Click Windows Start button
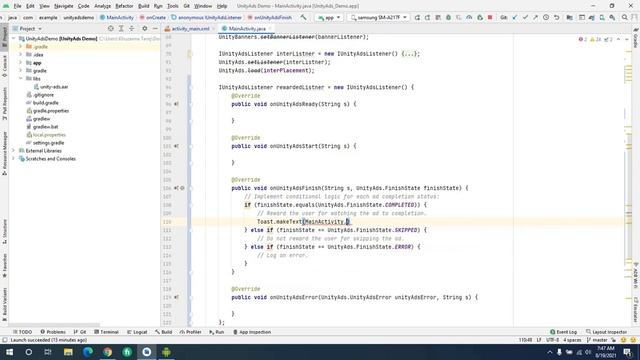 pyautogui.click(x=9, y=352)
